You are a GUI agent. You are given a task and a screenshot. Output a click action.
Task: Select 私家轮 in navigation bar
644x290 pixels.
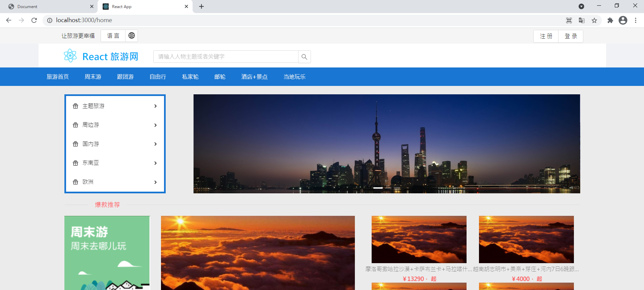click(190, 77)
